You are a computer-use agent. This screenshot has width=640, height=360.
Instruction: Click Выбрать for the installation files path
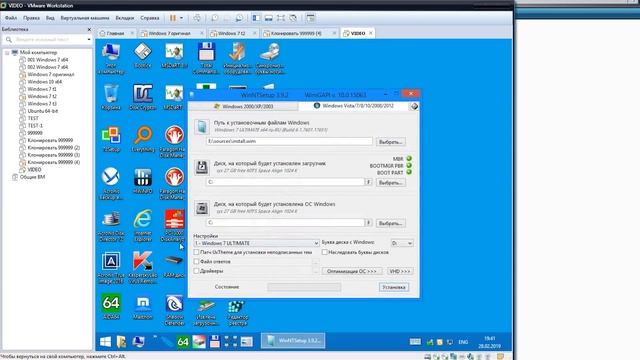click(391, 142)
